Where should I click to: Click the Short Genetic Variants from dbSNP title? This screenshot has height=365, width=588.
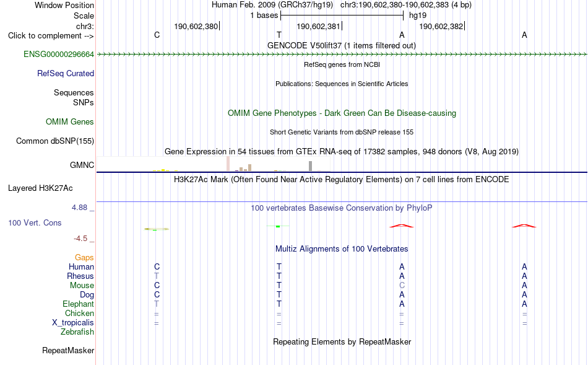point(342,132)
